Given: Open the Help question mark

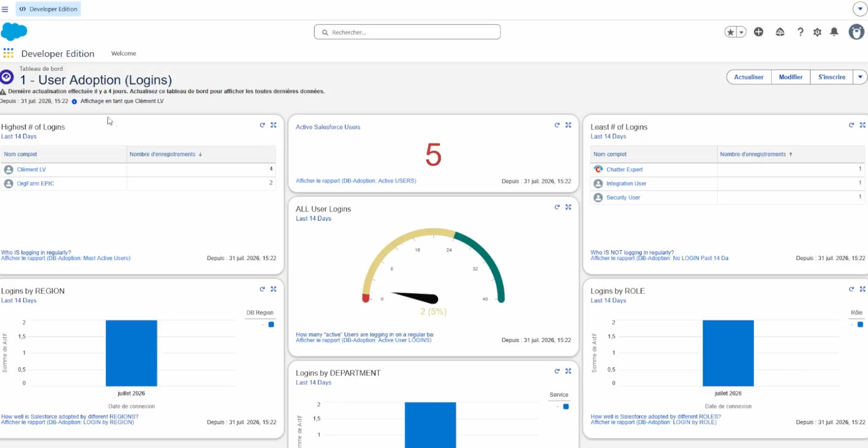Looking at the screenshot, I should (x=800, y=32).
